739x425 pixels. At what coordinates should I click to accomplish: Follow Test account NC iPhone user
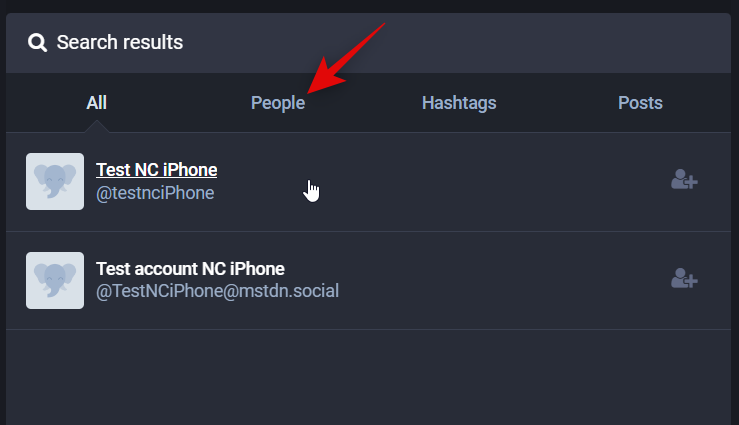[684, 279]
